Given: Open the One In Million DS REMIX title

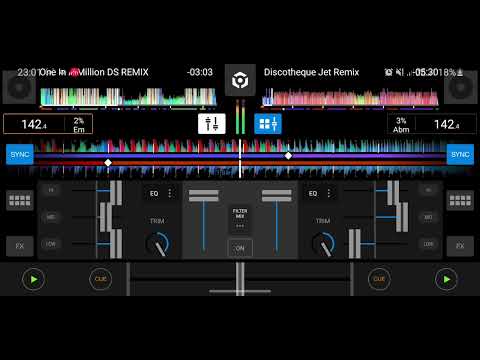Looking at the screenshot, I should [94, 72].
